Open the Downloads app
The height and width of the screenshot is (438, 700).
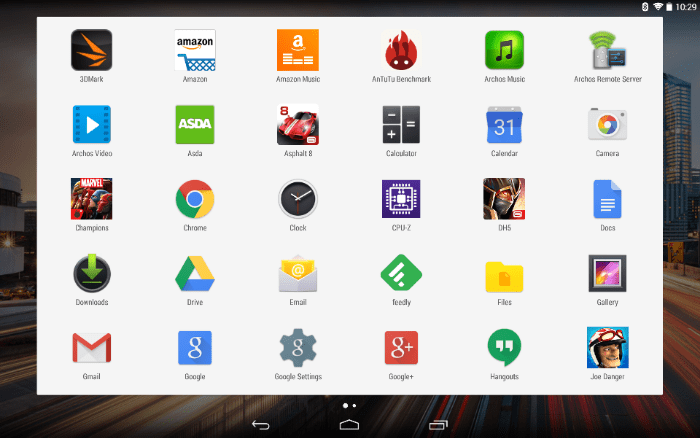(92, 273)
